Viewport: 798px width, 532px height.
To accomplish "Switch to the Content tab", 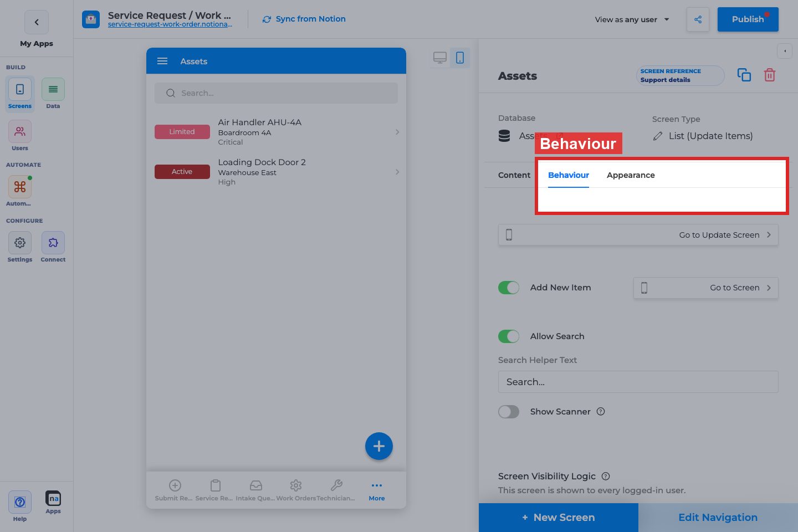I will (514, 175).
